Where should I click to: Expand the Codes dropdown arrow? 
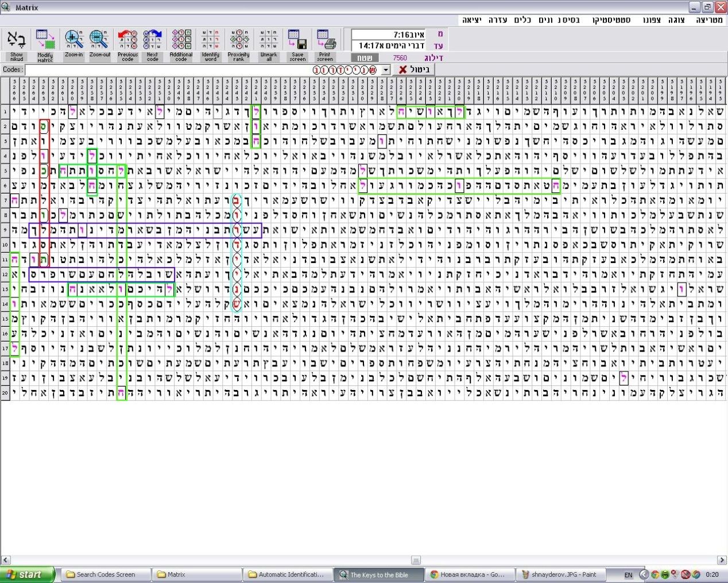[386, 70]
